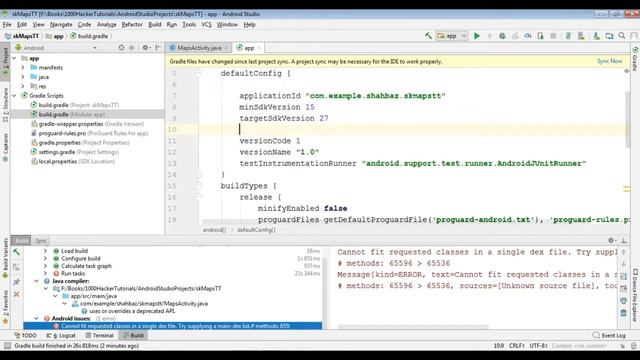Collapse the Gradle Scripts node
Image resolution: width=640 pixels, height=360 pixels.
[x=14, y=96]
